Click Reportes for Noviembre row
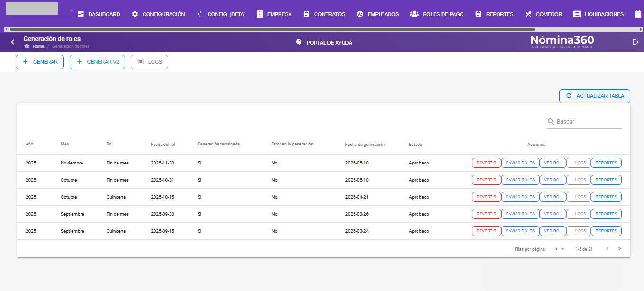Image resolution: width=644 pixels, height=291 pixels. click(606, 163)
